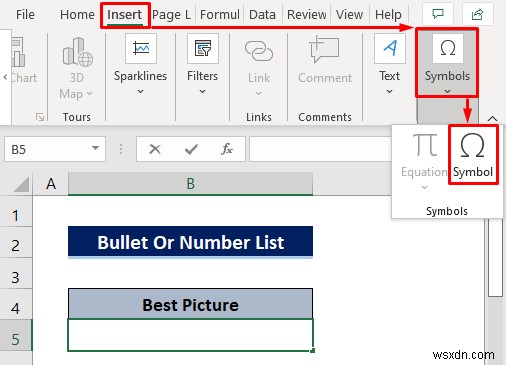Cancel entry with the X button
Screen dimensions: 506x365
(x=155, y=149)
